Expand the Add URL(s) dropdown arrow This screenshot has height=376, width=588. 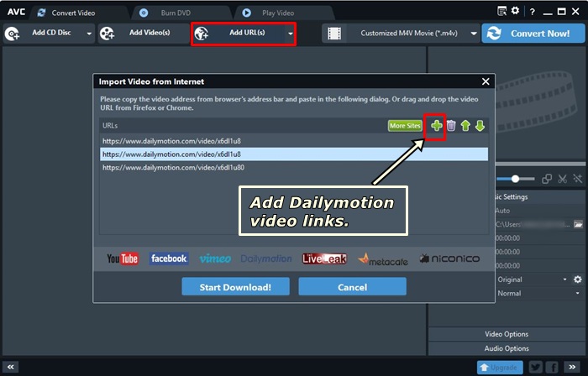pyautogui.click(x=291, y=34)
